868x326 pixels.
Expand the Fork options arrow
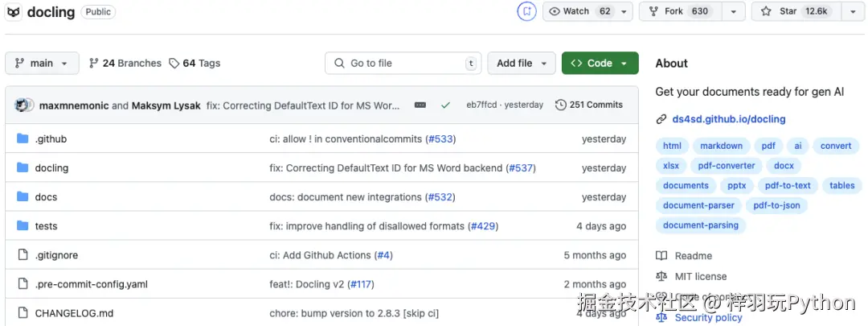(x=732, y=11)
